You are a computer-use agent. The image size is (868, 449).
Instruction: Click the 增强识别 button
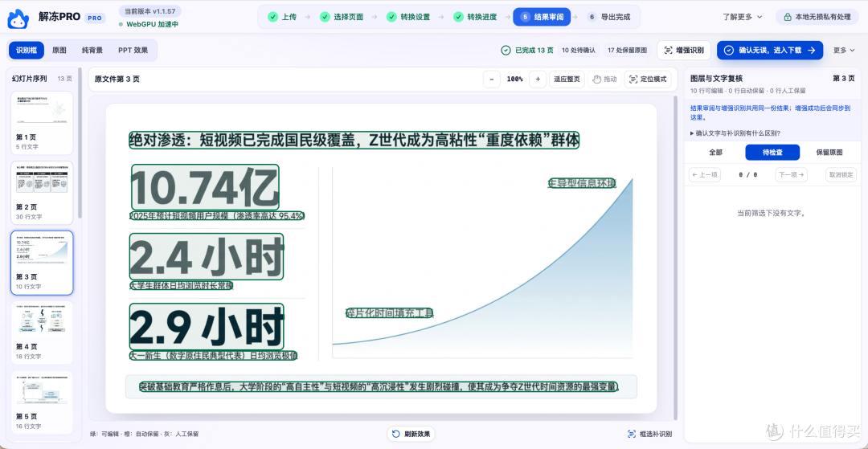click(x=684, y=51)
